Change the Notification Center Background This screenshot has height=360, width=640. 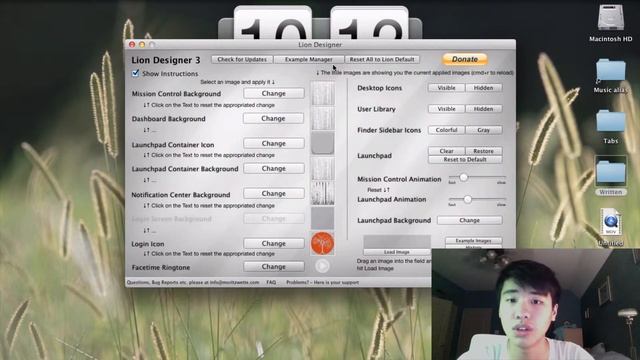[x=273, y=193]
